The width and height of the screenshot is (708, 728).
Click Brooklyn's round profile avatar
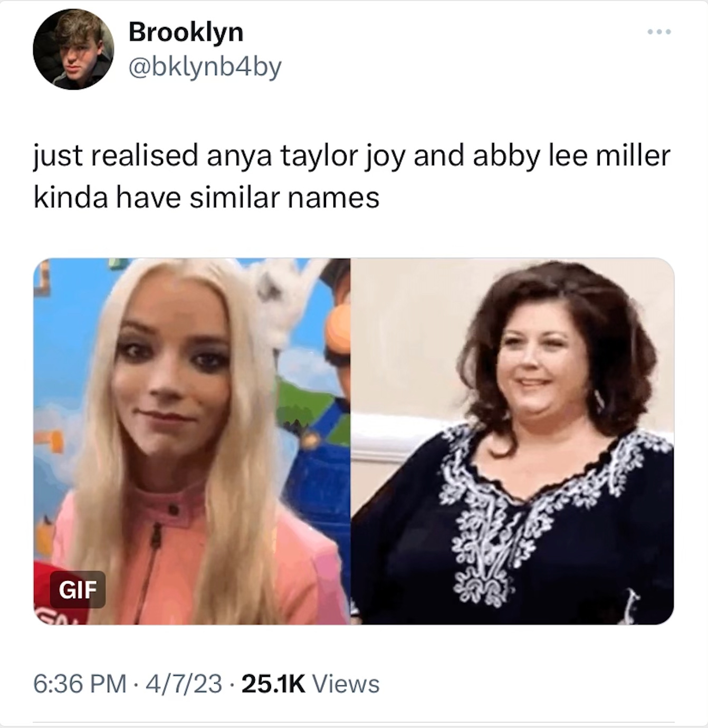point(73,49)
